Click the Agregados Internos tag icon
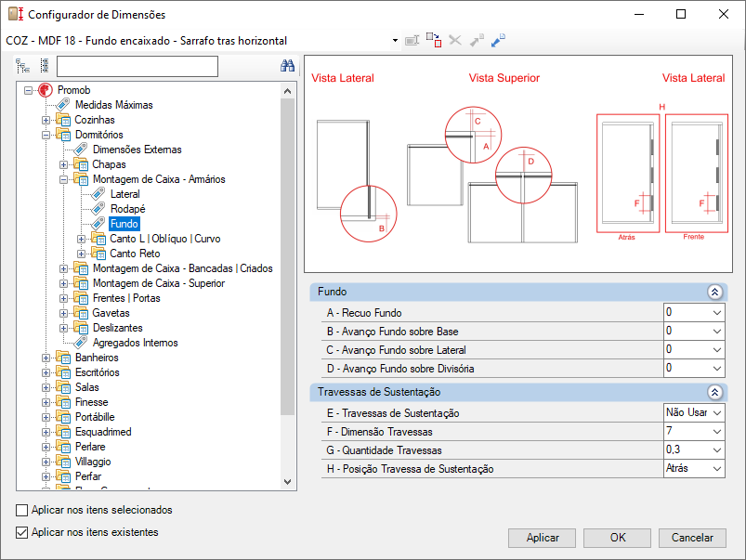This screenshot has width=746, height=560. [81, 342]
